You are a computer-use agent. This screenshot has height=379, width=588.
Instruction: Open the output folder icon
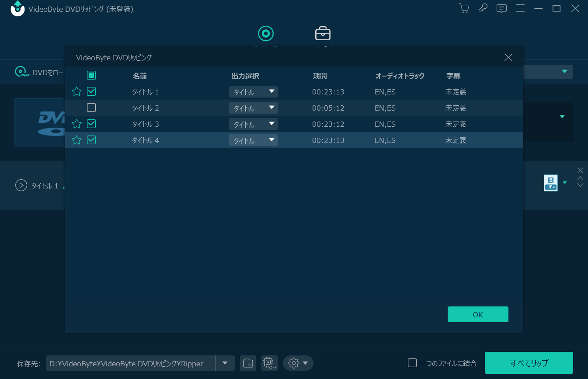click(x=248, y=363)
